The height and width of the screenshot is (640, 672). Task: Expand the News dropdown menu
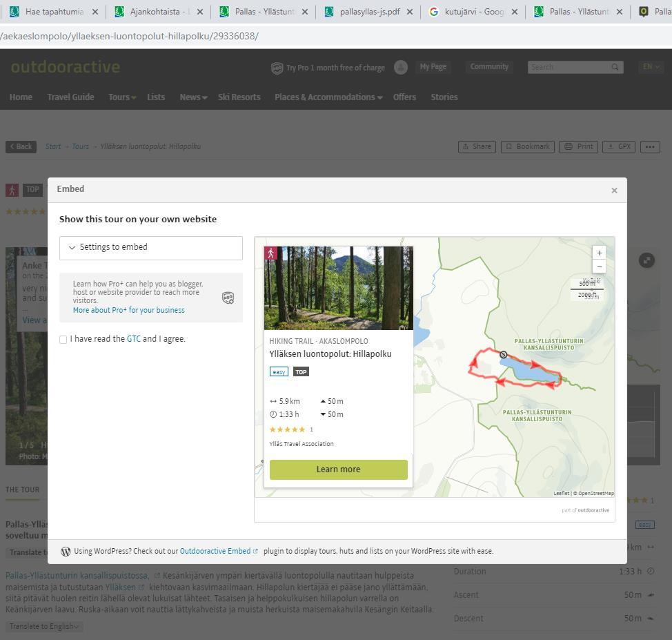pos(193,97)
